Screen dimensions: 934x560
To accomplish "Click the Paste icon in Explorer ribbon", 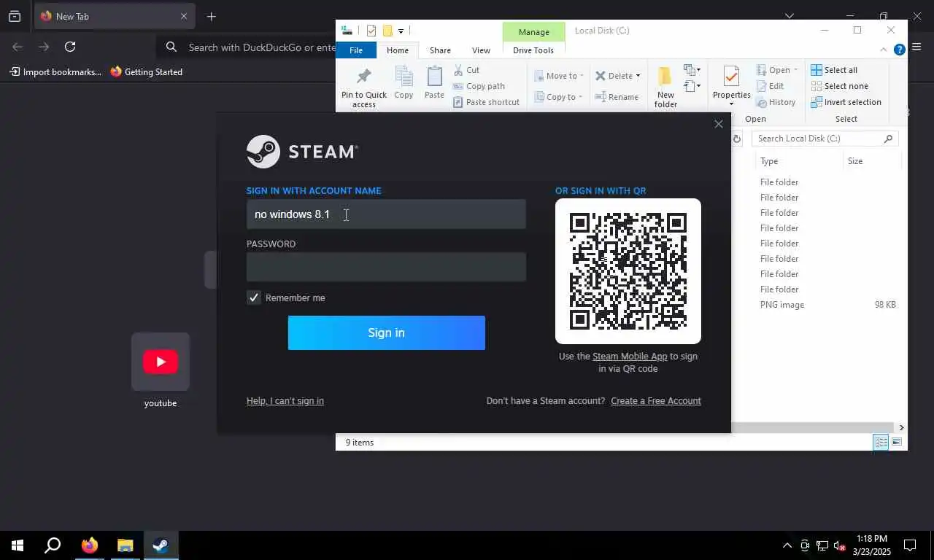I will point(434,82).
